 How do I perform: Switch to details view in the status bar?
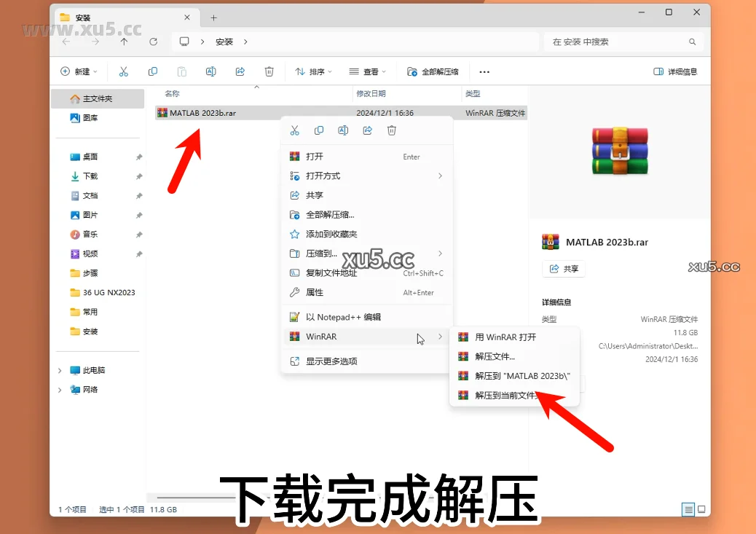(x=687, y=509)
